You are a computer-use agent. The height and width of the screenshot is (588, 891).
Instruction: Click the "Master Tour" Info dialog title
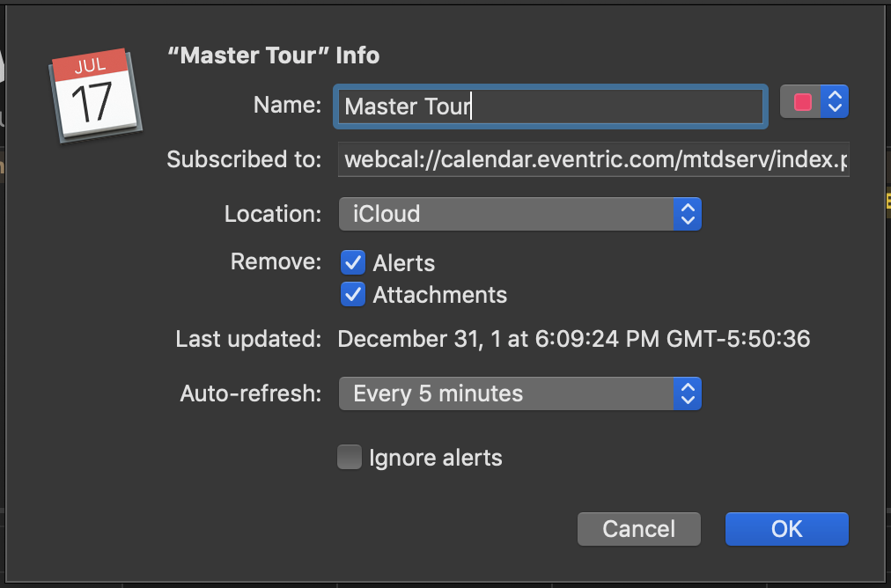click(273, 55)
